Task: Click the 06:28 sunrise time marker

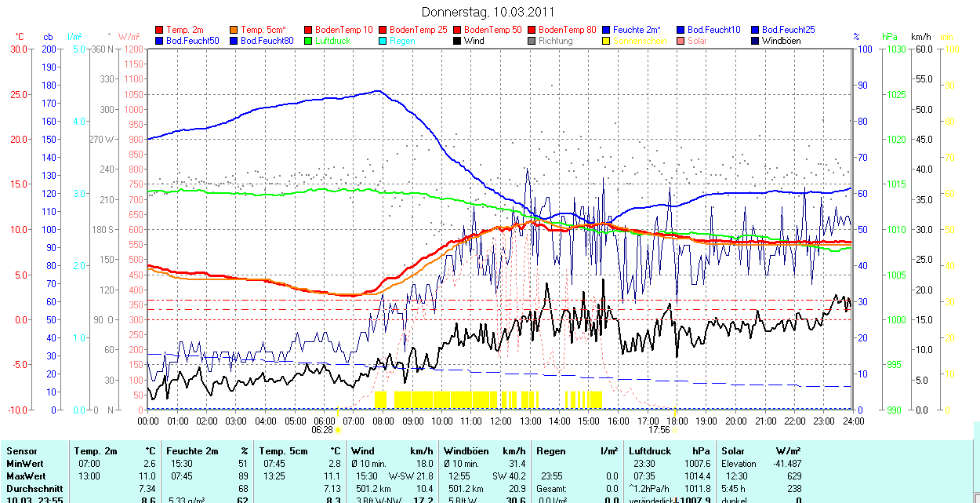Action: coord(322,430)
